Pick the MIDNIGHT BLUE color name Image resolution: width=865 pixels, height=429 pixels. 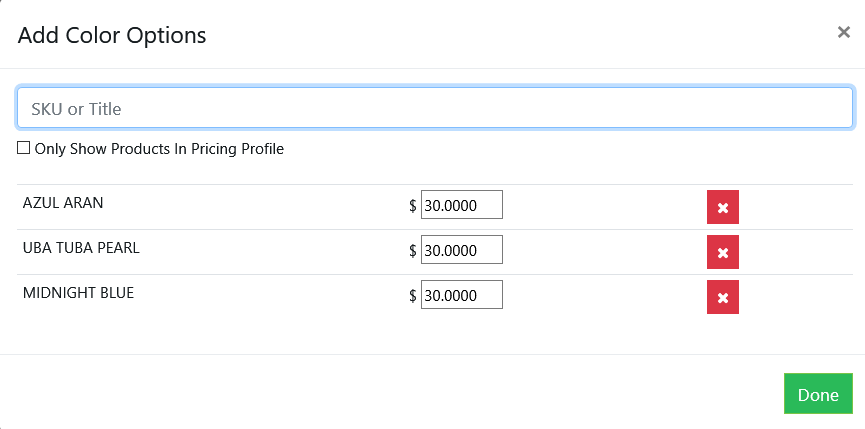point(78,293)
